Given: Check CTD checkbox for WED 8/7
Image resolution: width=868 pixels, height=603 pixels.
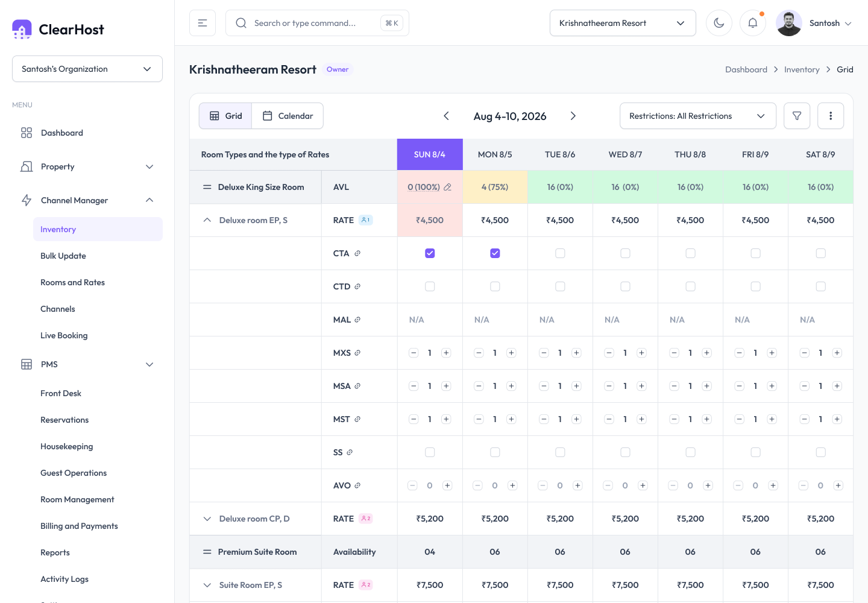Looking at the screenshot, I should [625, 286].
